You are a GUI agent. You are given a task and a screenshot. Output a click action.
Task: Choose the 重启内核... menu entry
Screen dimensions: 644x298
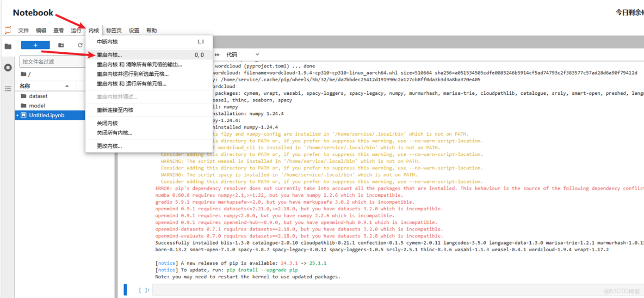[149, 54]
